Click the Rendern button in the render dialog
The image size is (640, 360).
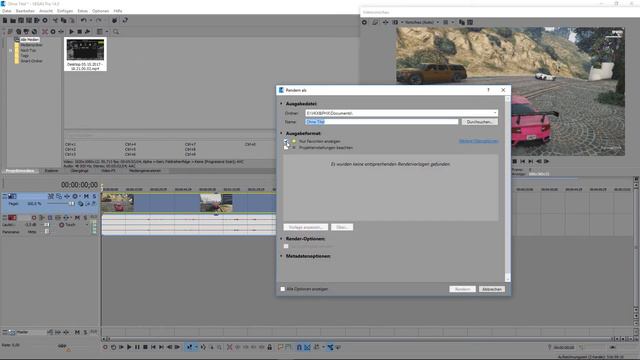[x=462, y=289]
